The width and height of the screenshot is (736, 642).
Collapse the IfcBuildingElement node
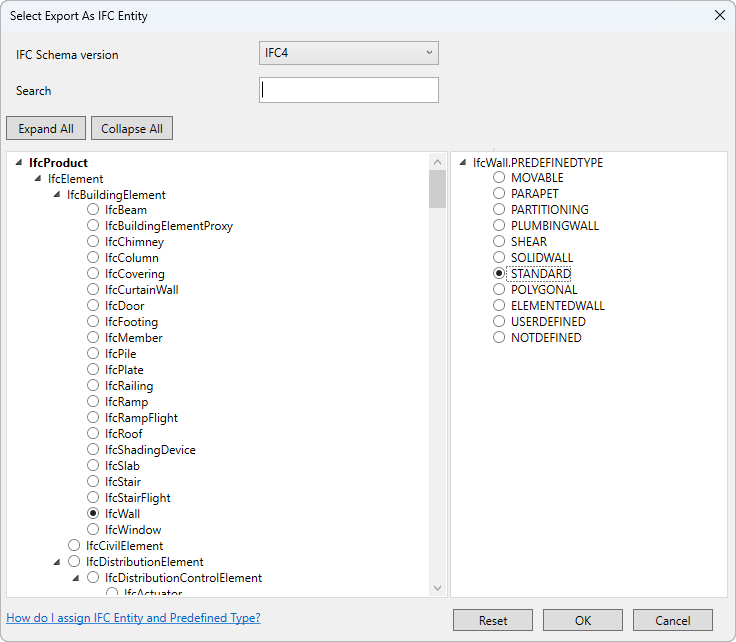[x=57, y=194]
